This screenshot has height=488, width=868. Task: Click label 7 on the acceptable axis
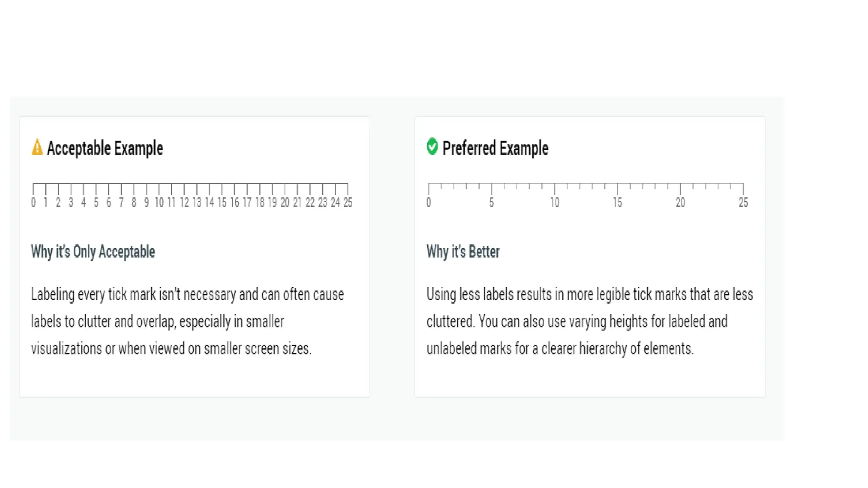[x=121, y=202]
